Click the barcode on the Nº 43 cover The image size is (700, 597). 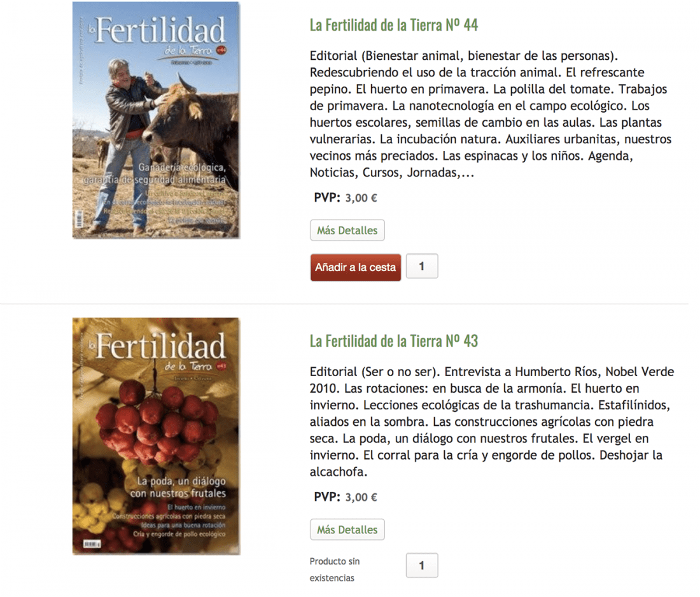tap(92, 544)
